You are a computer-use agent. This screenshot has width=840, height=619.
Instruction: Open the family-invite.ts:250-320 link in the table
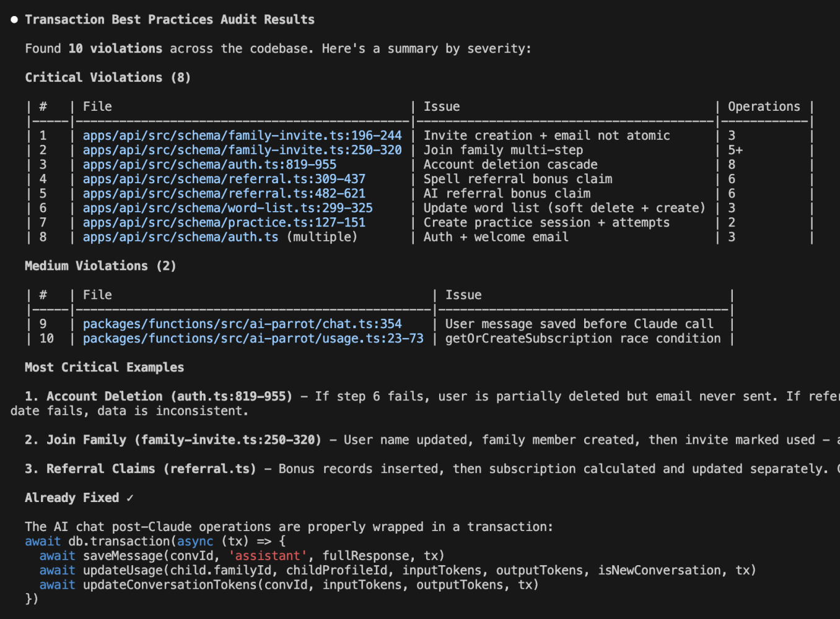tap(242, 150)
